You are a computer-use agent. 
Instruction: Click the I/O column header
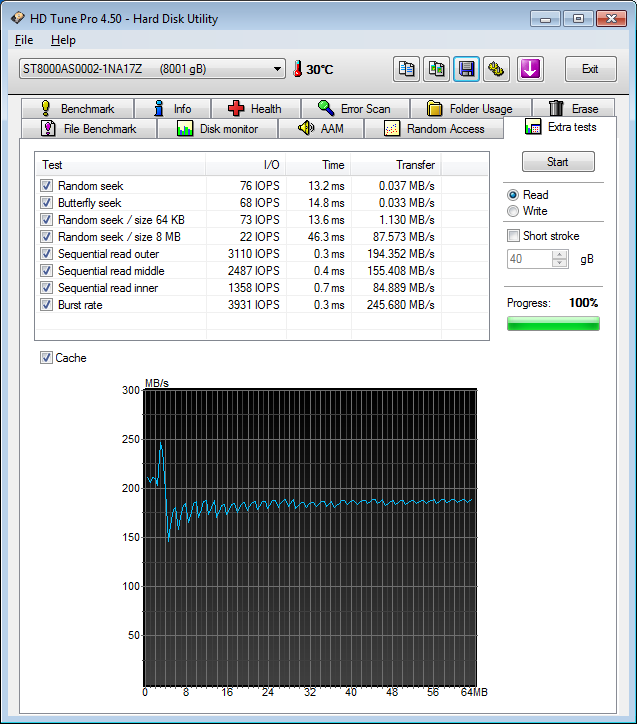click(x=246, y=165)
